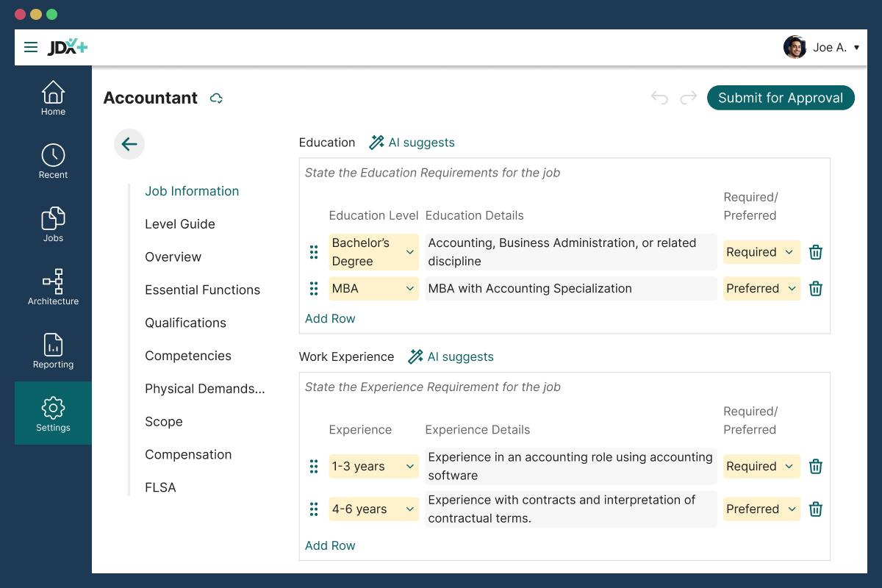Go back using the circular back arrow
Screen dimensions: 882x588
click(x=129, y=144)
